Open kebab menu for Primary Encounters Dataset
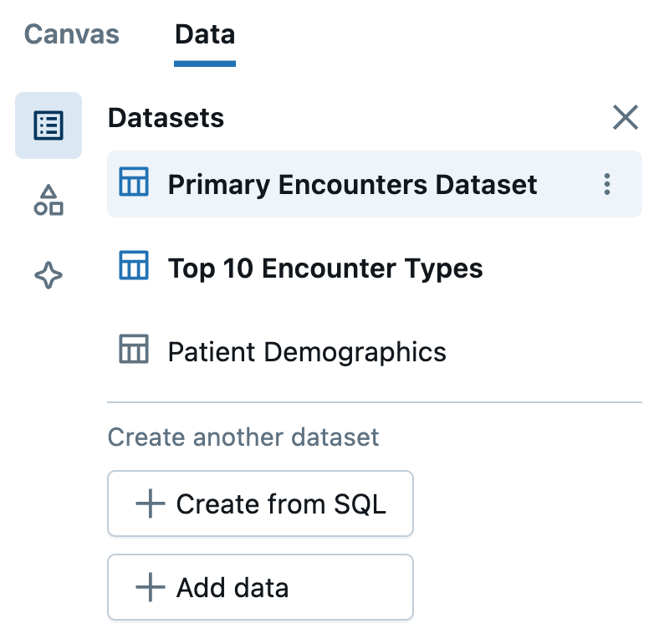The height and width of the screenshot is (644, 654). pyautogui.click(x=607, y=184)
